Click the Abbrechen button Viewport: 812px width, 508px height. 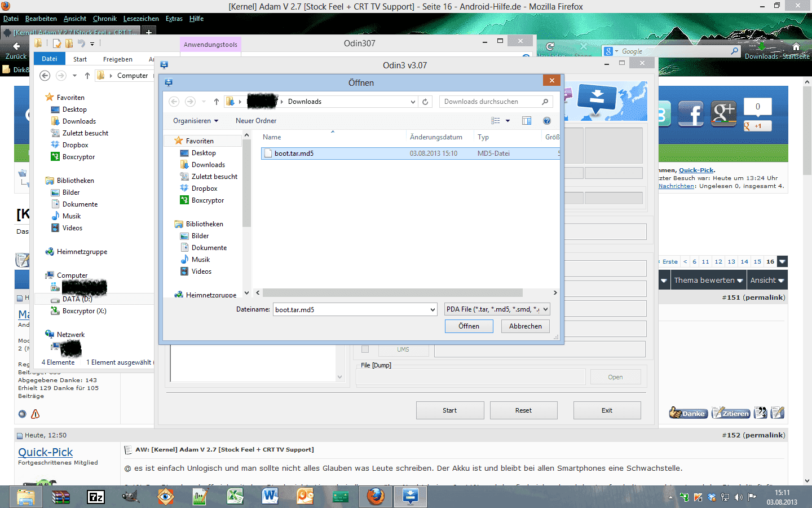coord(526,326)
